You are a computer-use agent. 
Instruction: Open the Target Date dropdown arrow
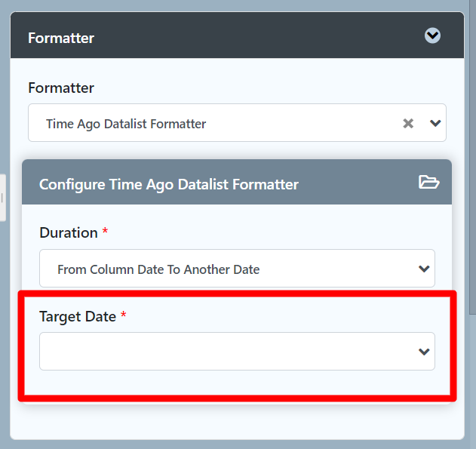[x=424, y=352]
